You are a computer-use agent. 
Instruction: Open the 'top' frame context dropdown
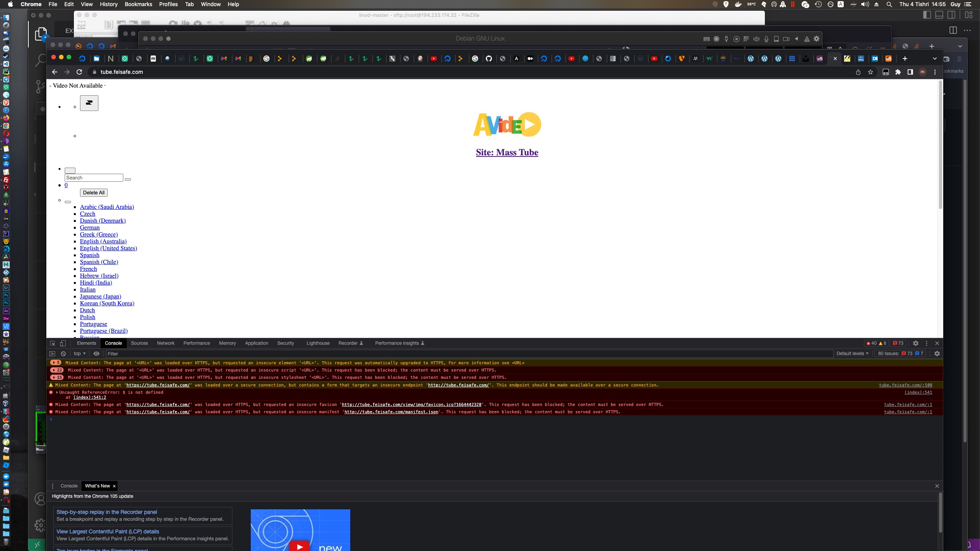tap(79, 354)
